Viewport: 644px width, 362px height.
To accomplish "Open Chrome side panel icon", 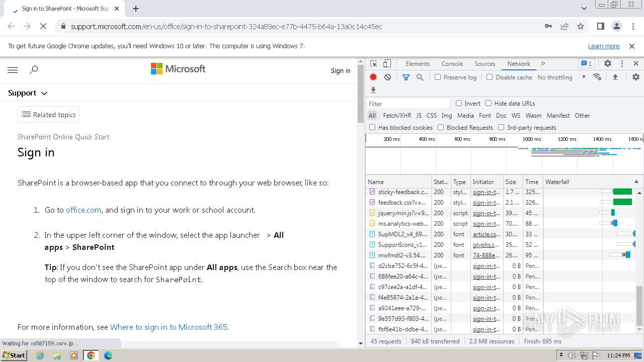I will point(600,27).
